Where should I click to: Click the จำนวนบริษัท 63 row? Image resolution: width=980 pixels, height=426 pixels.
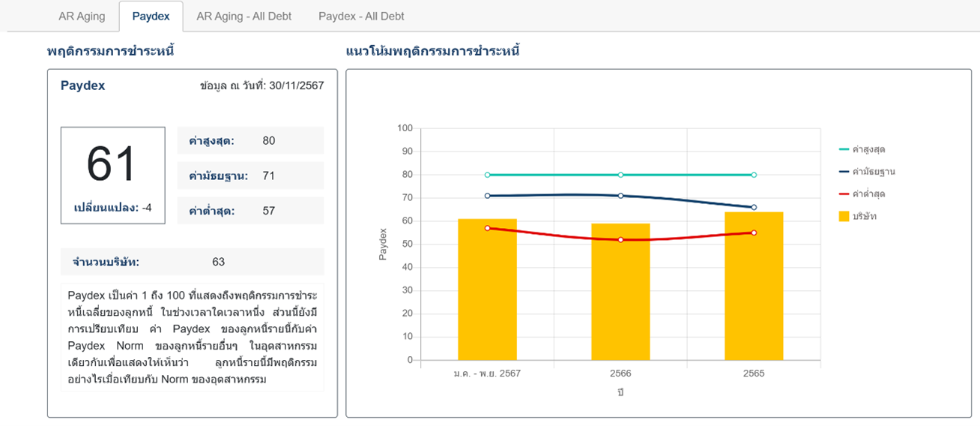point(193,262)
